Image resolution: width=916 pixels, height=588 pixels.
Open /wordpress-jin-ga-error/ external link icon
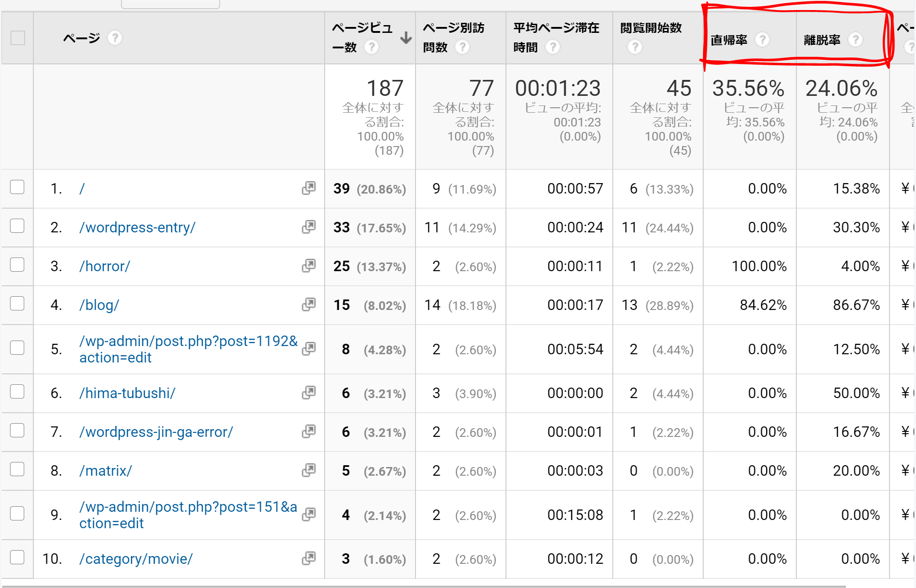[309, 431]
